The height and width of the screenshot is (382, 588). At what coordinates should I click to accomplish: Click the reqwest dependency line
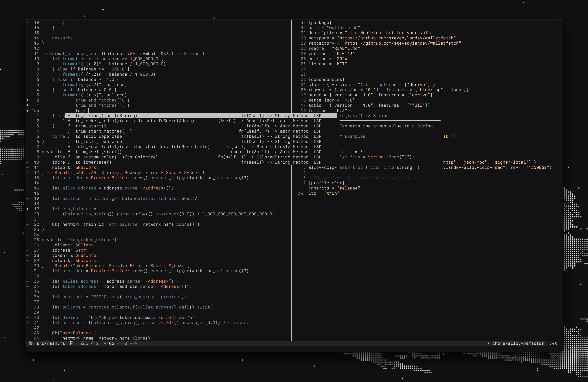click(388, 90)
